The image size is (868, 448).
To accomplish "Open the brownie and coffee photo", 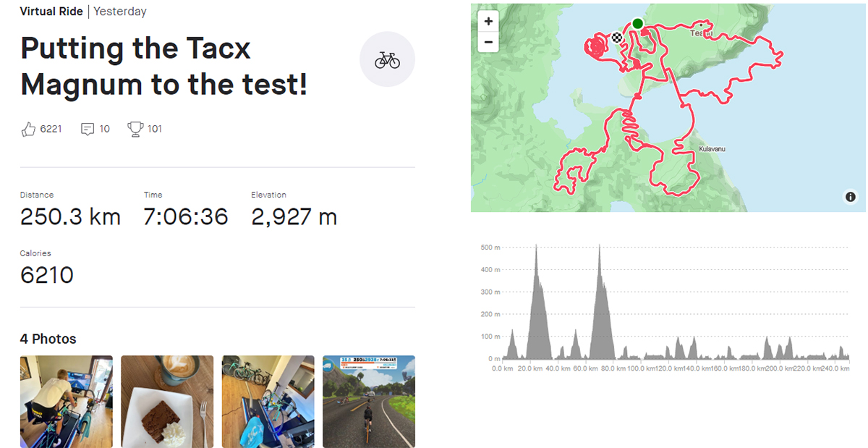I will [167, 402].
